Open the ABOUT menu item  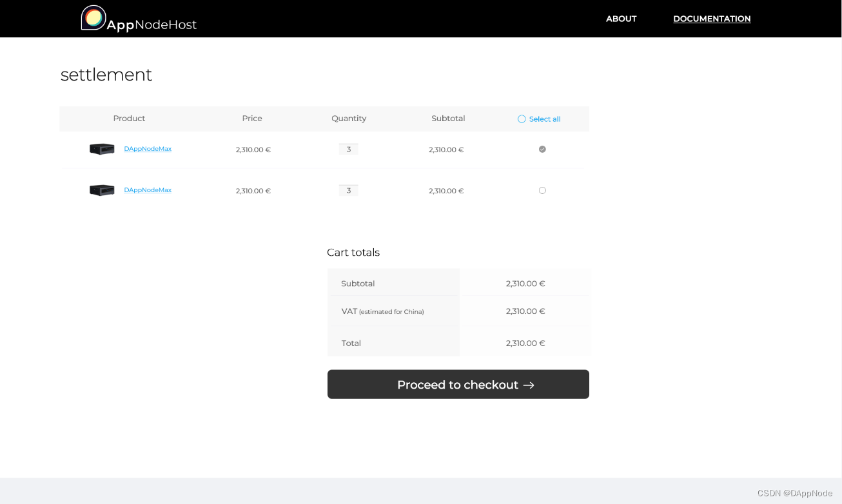621,19
